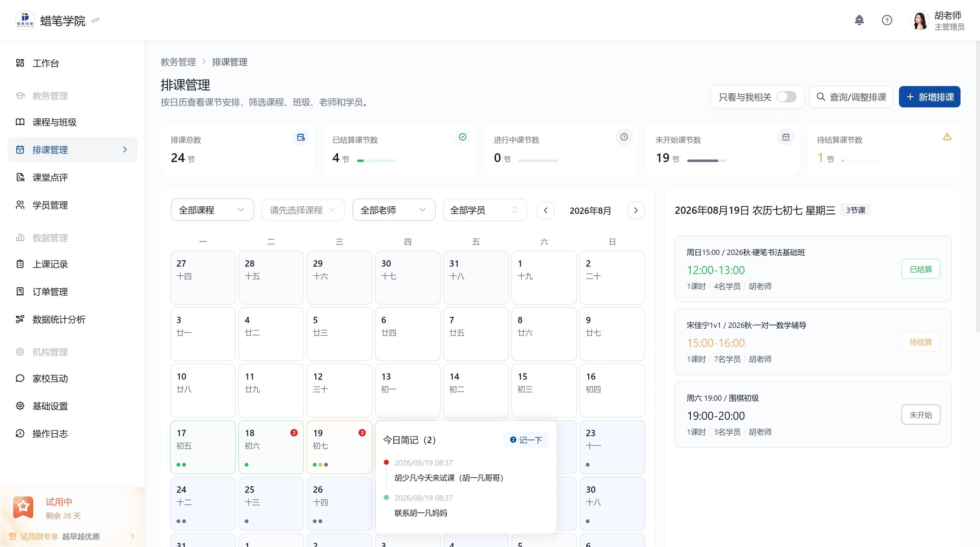Image resolution: width=980 pixels, height=547 pixels.
Task: Click the 查询/调整排课 button
Action: [x=851, y=97]
